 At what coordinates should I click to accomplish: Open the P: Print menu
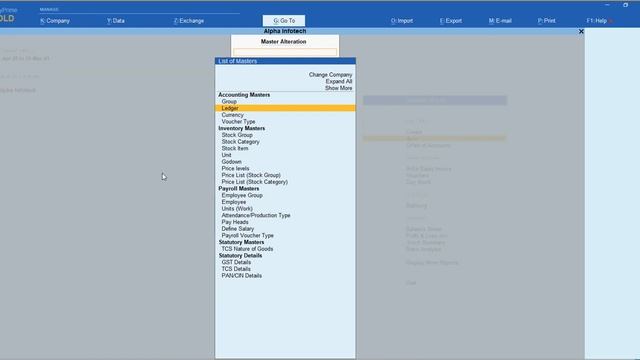(547, 21)
